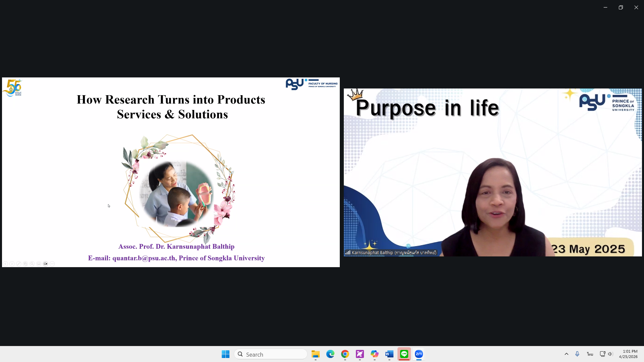Toggle subtitles button in slideshow controls
This screenshot has height=362, width=644.
[39, 264]
